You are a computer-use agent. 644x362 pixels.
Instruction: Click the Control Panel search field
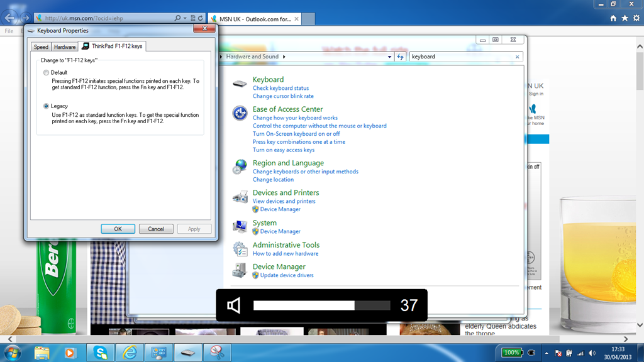(462, 57)
